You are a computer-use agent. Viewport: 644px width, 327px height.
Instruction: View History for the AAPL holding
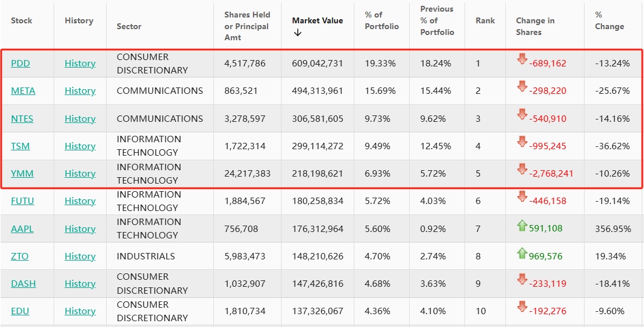[x=80, y=228]
